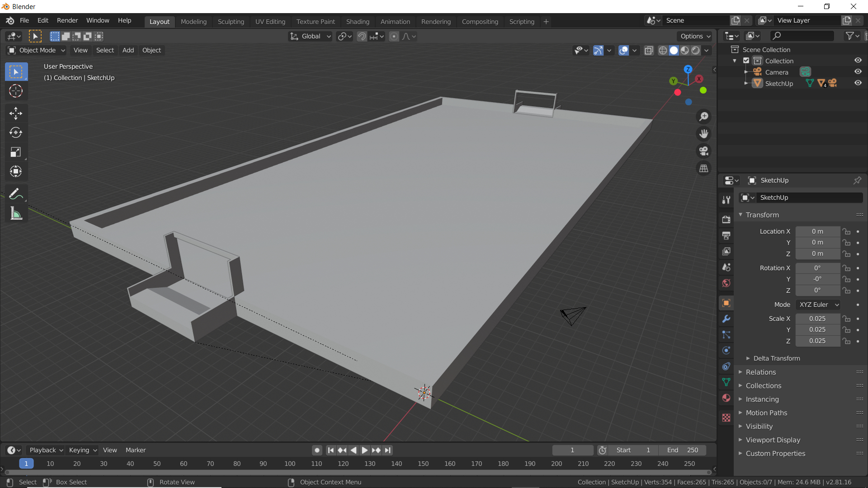868x488 pixels.
Task: Open the XYZ Euler rotation mode dropdown
Action: point(818,305)
